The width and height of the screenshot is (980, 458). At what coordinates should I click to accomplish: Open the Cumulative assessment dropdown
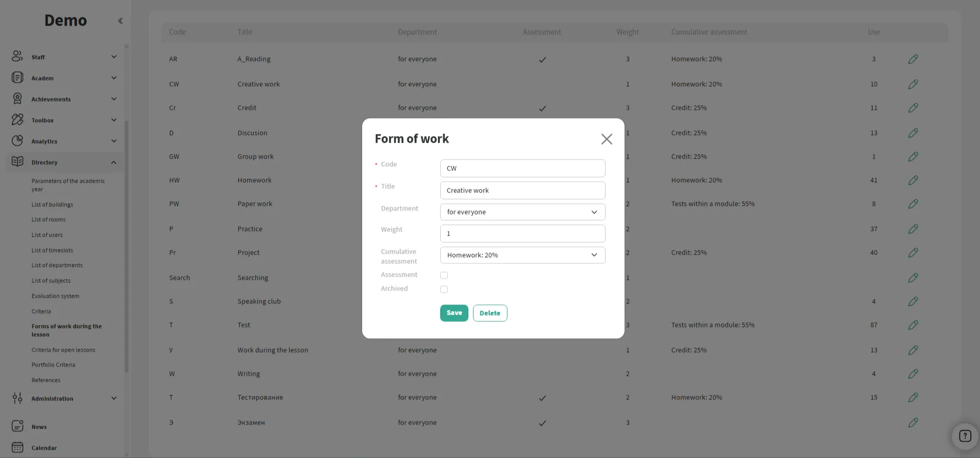(522, 255)
